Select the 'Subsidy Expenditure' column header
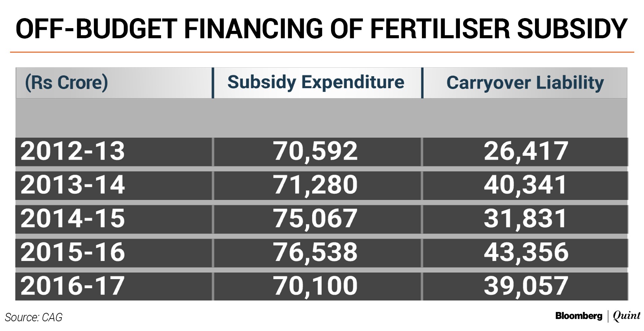Image resolution: width=644 pixels, height=331 pixels. [316, 82]
